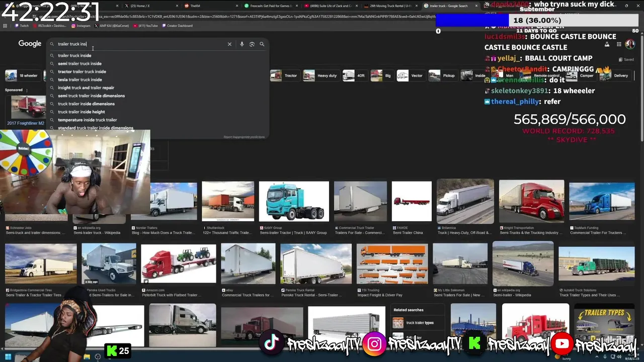
Task: Clear the Google search box text
Action: coord(229,44)
